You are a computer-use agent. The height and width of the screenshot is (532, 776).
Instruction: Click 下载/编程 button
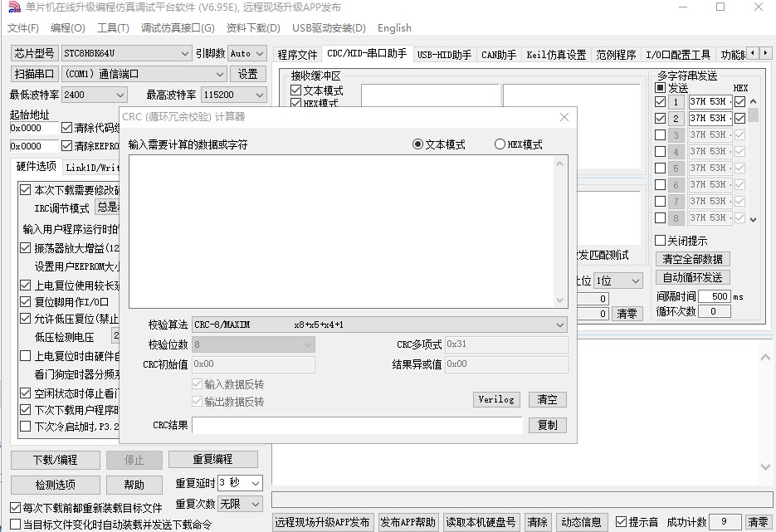click(x=56, y=460)
